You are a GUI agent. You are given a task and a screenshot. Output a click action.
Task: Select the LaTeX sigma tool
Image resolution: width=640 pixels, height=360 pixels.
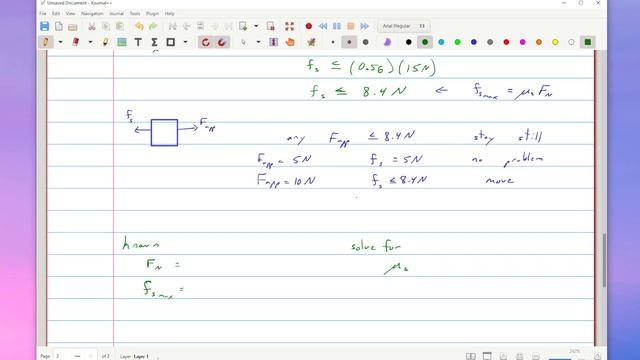154,42
